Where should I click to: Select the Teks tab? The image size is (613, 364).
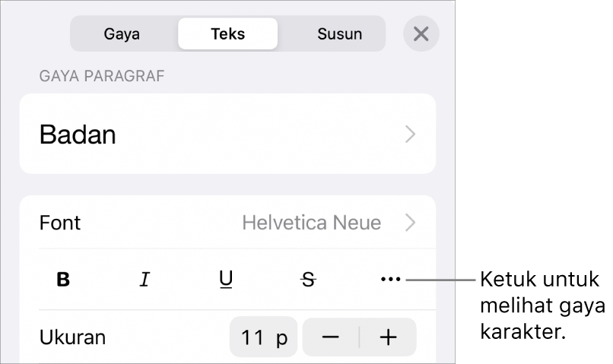click(x=228, y=34)
